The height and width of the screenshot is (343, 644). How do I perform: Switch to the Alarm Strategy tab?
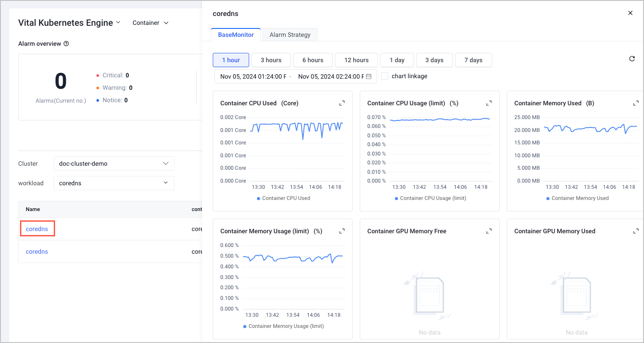point(290,35)
